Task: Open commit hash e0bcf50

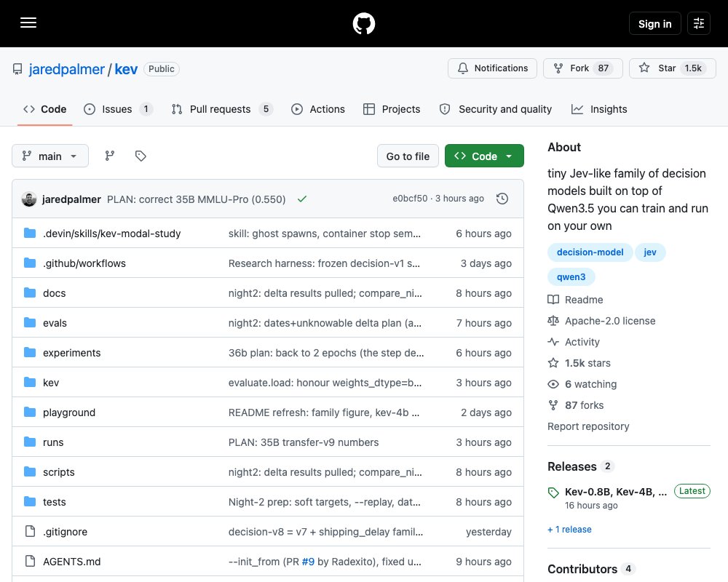Action: click(x=410, y=198)
